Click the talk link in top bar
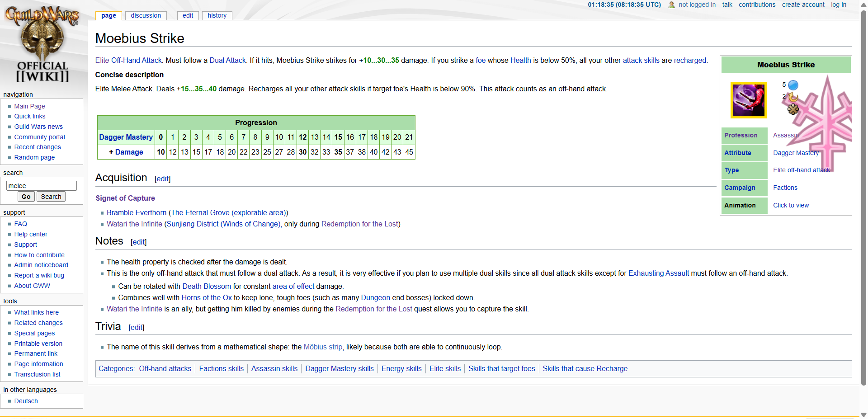 [727, 5]
